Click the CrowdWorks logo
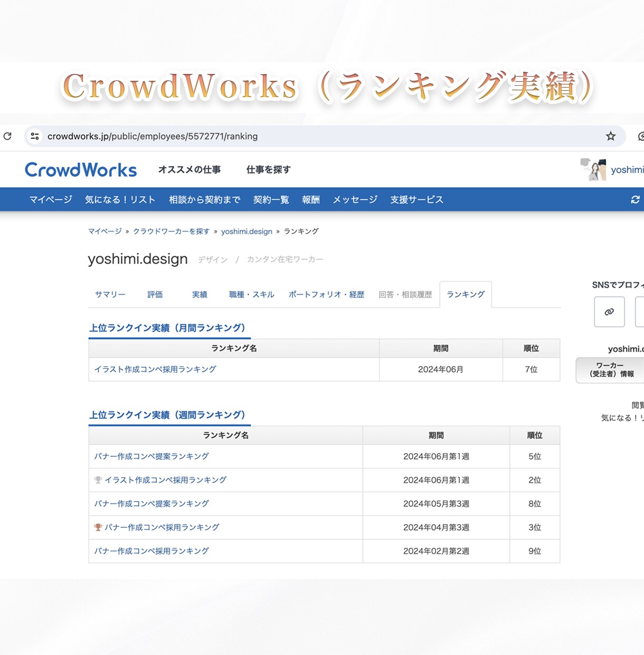Screen dimensions: 644x655 pos(81,170)
